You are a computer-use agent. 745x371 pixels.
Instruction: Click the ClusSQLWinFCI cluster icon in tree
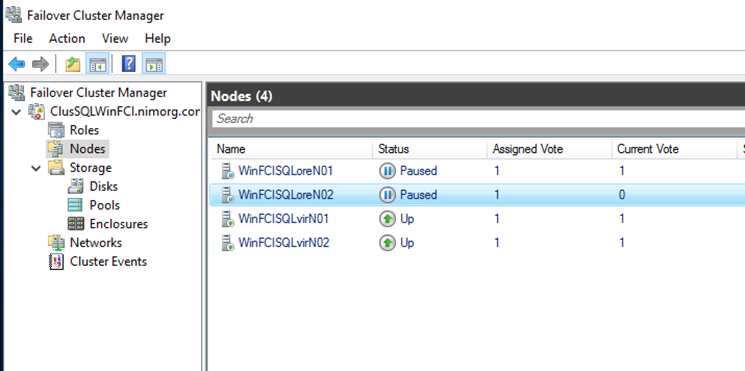click(x=37, y=111)
